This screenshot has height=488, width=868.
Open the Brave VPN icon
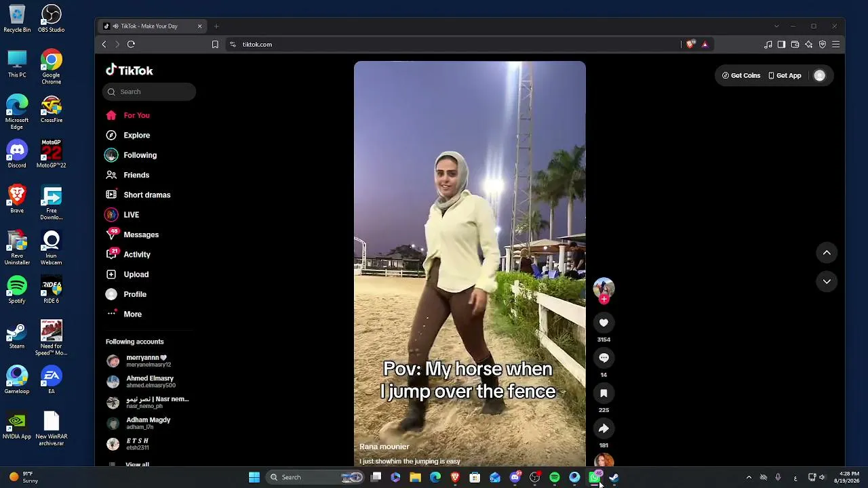(822, 45)
